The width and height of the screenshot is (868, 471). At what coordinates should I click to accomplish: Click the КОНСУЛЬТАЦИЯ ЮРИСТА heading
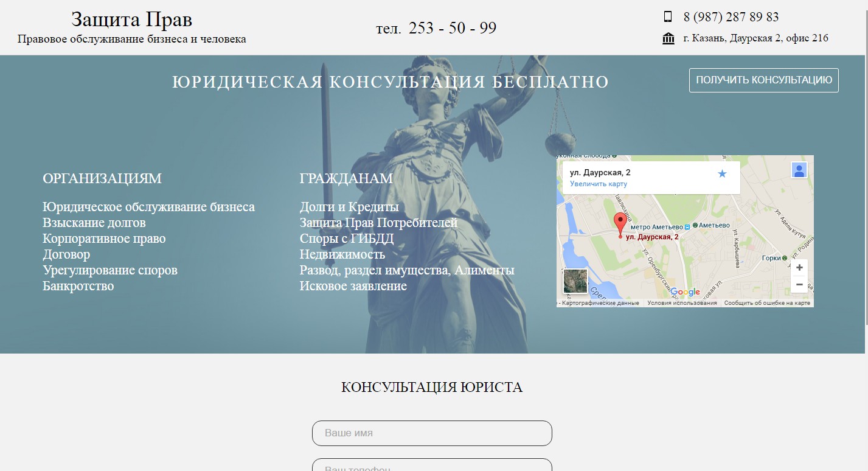[x=432, y=388]
